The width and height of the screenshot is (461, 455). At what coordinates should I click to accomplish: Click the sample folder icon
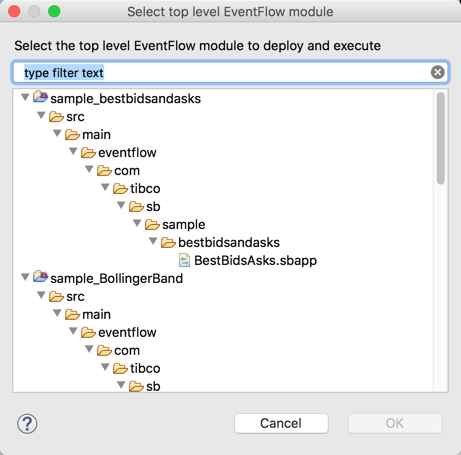coord(152,225)
